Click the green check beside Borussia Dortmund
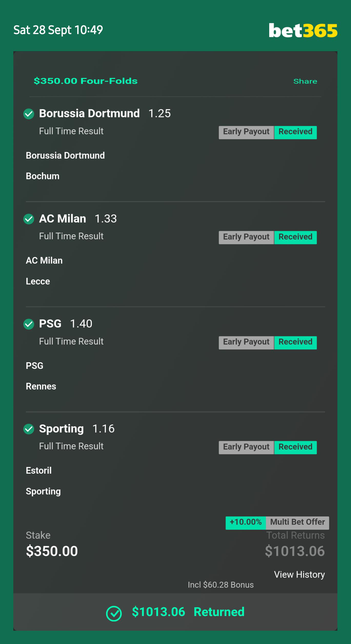Image resolution: width=351 pixels, height=644 pixels. click(x=29, y=114)
